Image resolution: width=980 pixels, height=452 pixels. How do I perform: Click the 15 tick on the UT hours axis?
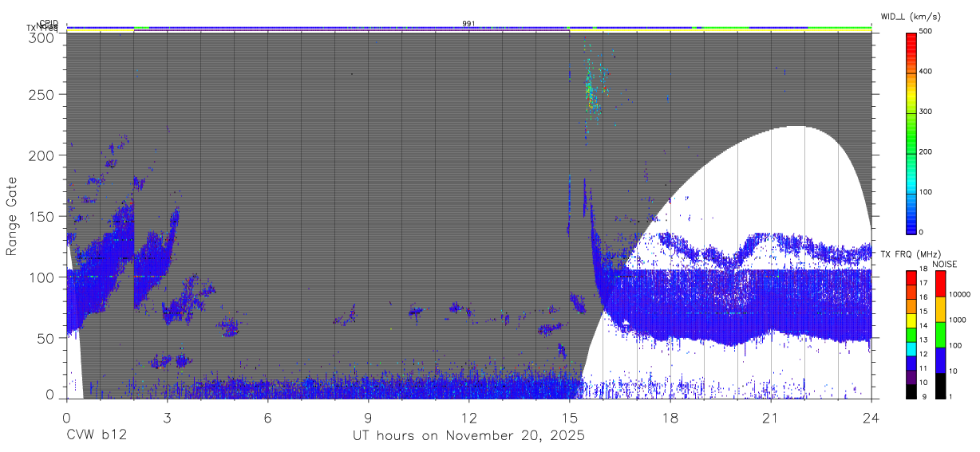tap(569, 418)
